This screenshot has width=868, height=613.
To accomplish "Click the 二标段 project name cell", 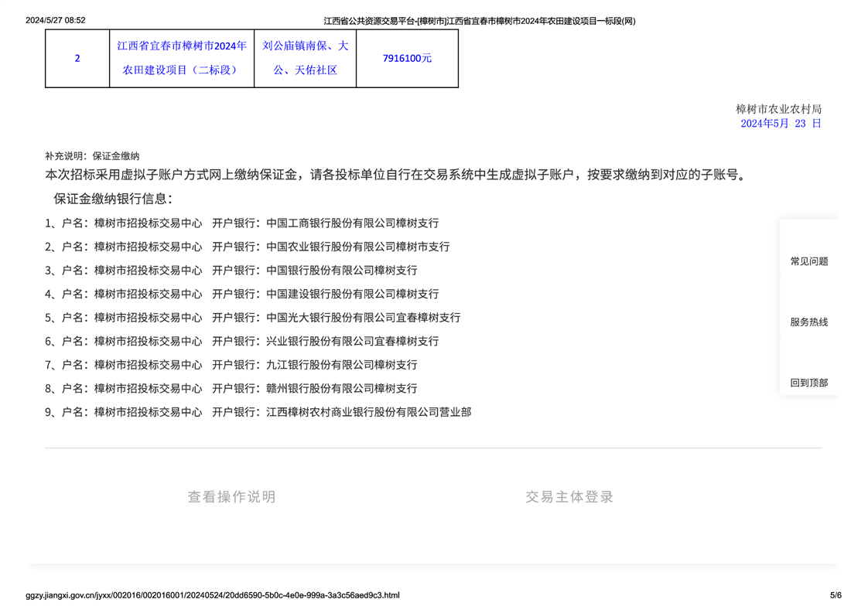I will 182,58.
